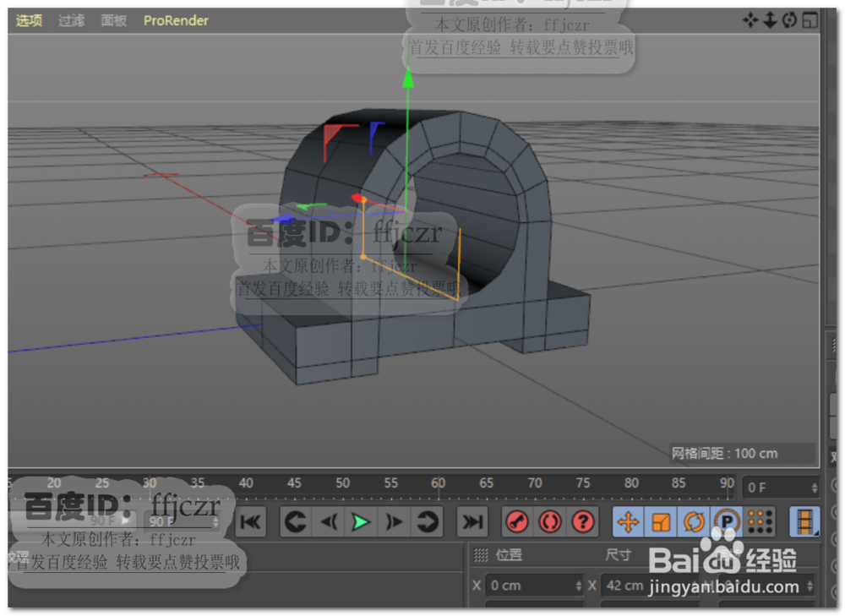This screenshot has width=845, height=616.
Task: Open the filmstrip icon's flyout menu
Action: click(817, 533)
